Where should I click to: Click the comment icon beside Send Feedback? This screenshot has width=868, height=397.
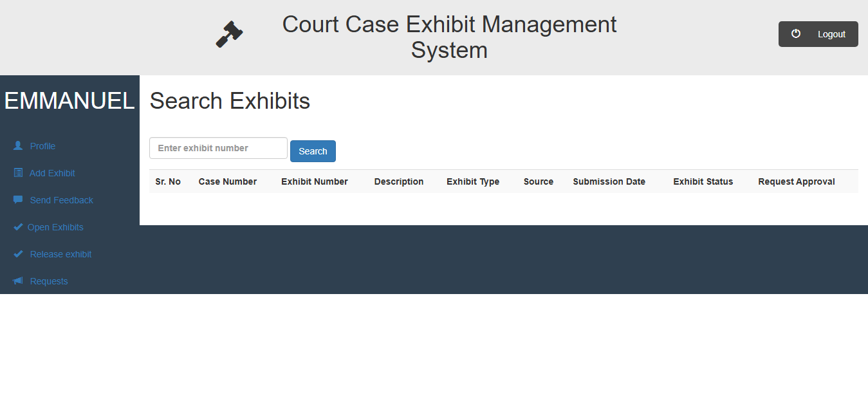[x=18, y=200]
